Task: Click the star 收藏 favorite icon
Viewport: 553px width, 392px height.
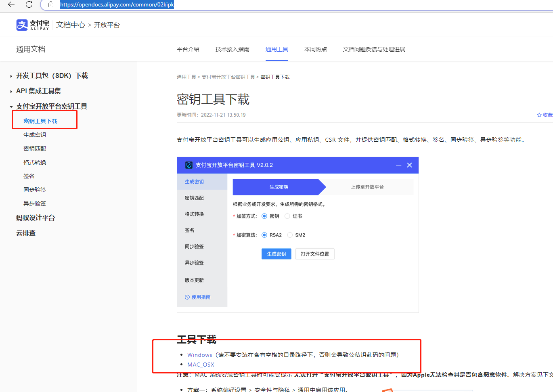Action: click(x=539, y=115)
